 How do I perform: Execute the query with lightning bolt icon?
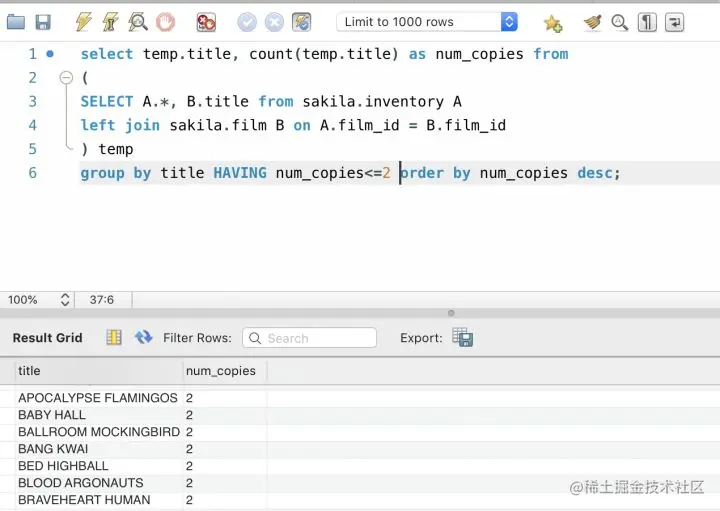pos(83,22)
